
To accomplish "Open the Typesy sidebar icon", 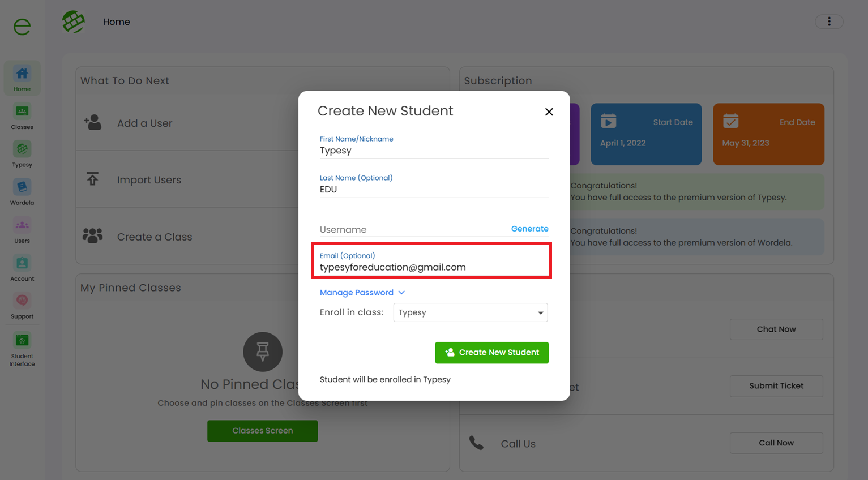I will (22, 154).
